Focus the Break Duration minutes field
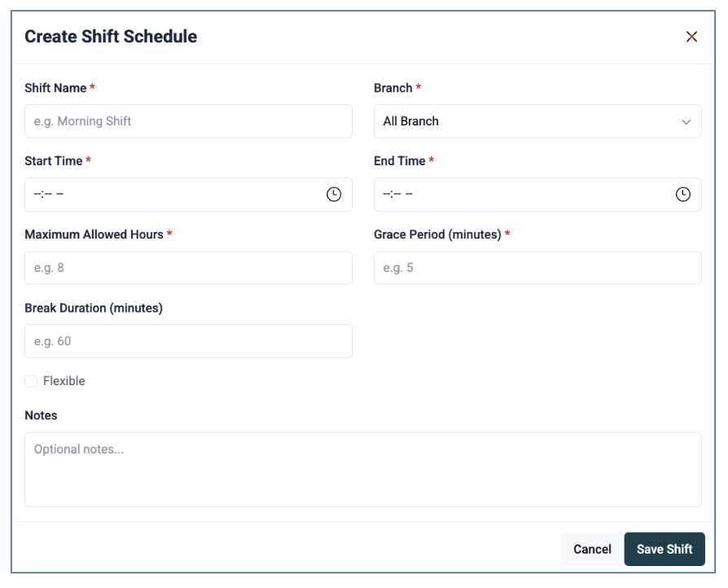Image resolution: width=728 pixels, height=588 pixels. (188, 341)
